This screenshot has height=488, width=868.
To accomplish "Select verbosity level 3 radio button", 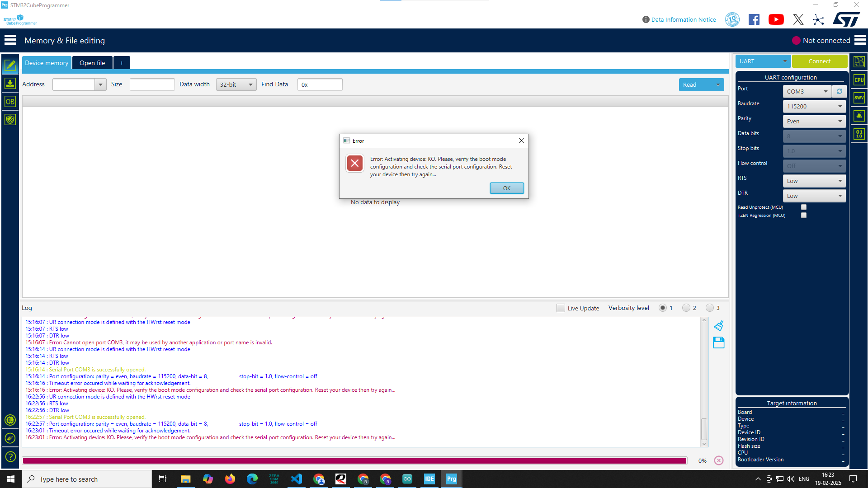I will [x=710, y=308].
